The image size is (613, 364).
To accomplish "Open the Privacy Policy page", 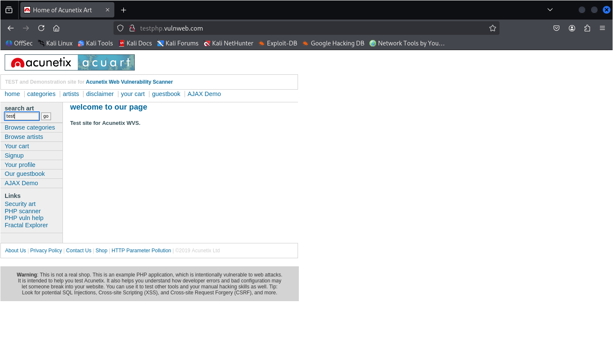I will click(46, 250).
